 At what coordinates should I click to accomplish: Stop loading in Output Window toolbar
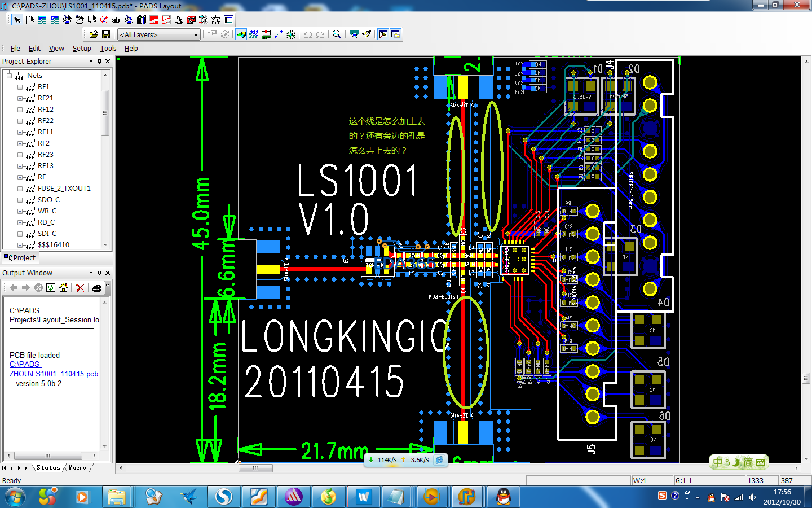(38, 288)
